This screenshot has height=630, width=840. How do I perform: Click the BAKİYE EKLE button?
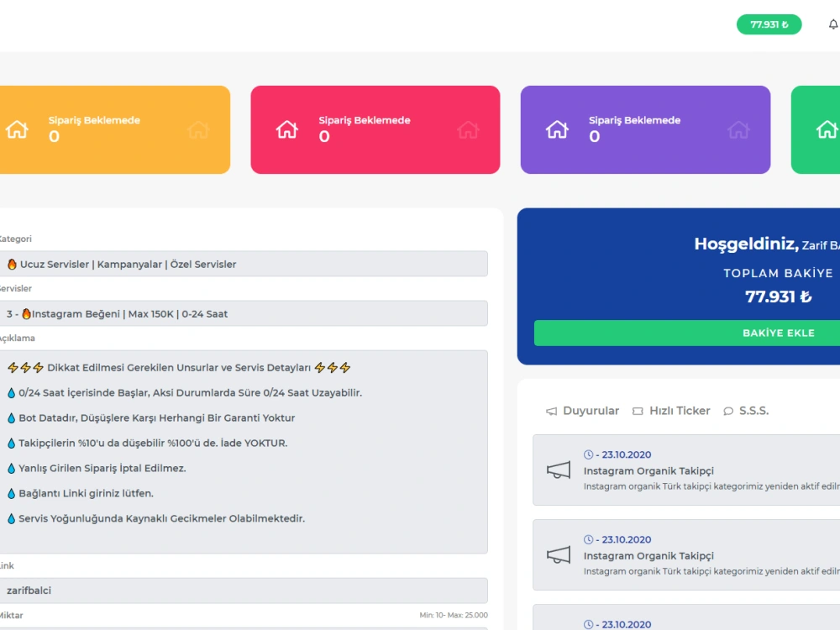pyautogui.click(x=687, y=333)
